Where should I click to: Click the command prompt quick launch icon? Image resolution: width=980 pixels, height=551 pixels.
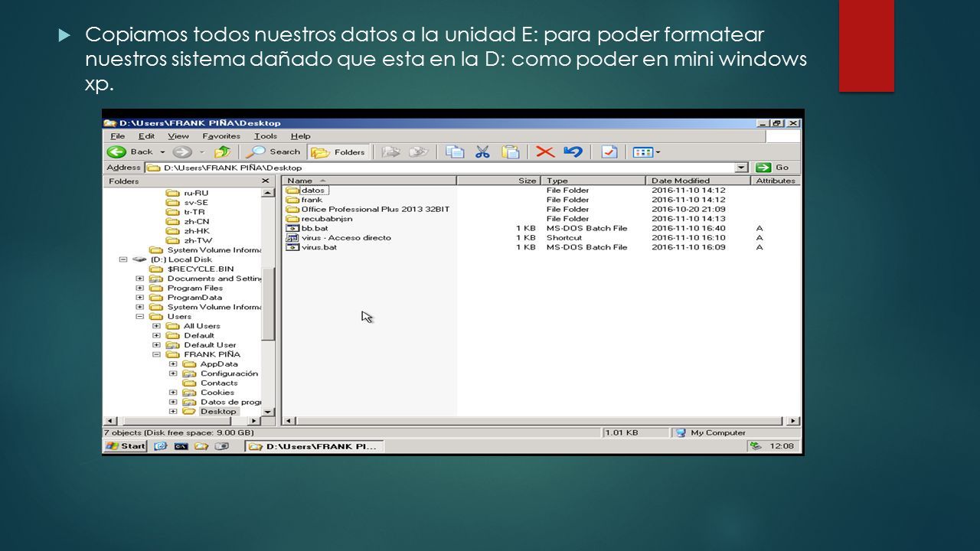181,445
